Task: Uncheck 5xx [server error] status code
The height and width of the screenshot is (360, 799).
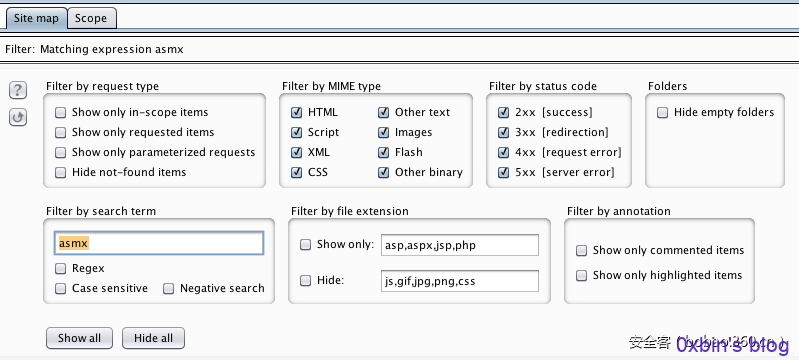Action: point(503,172)
